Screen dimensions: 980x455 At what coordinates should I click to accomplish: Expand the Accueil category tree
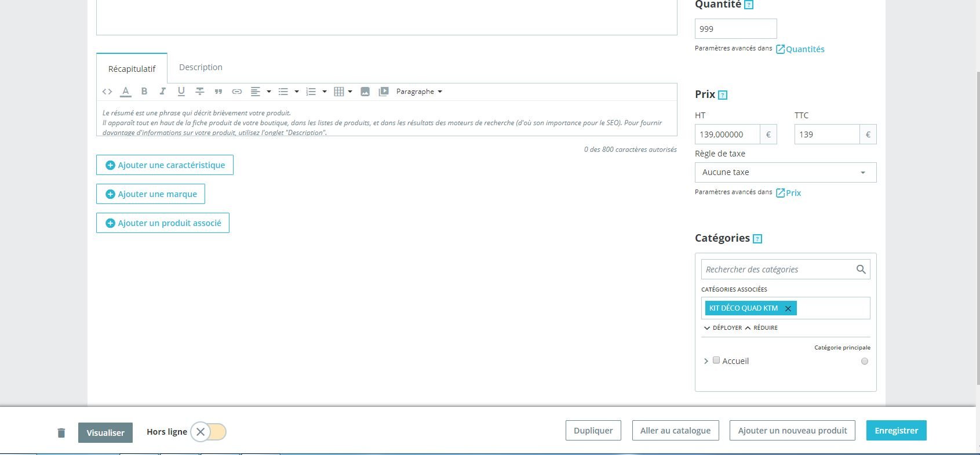click(706, 361)
